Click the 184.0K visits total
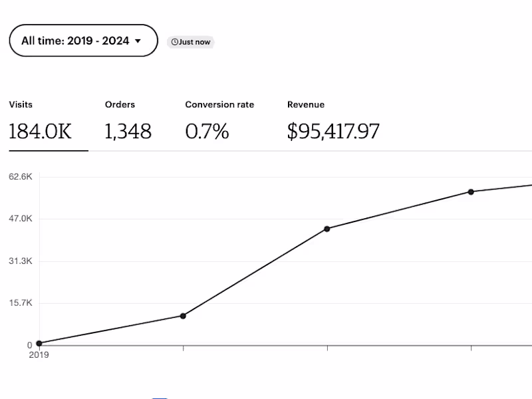The height and width of the screenshot is (399, 532). [40, 131]
